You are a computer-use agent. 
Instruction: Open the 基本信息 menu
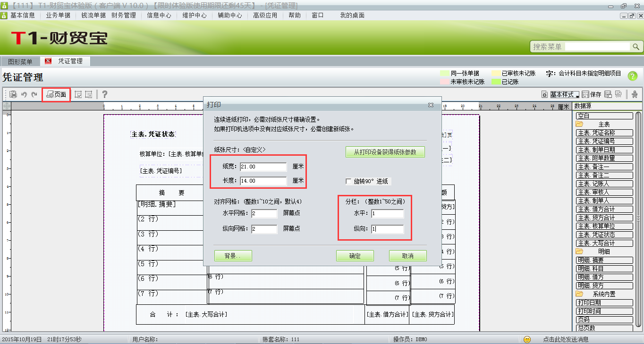[22, 15]
